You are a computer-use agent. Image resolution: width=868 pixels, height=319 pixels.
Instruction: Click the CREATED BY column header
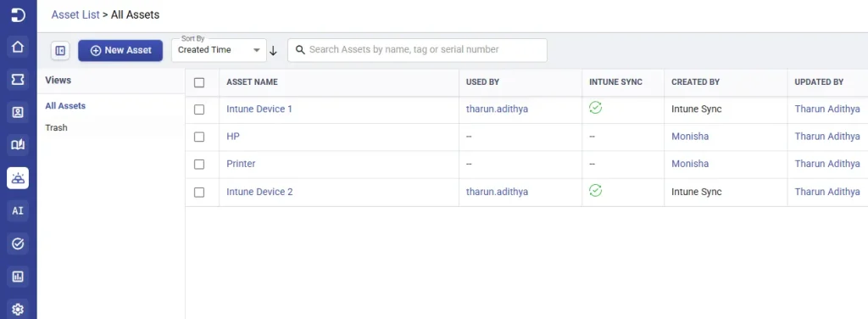click(x=695, y=82)
